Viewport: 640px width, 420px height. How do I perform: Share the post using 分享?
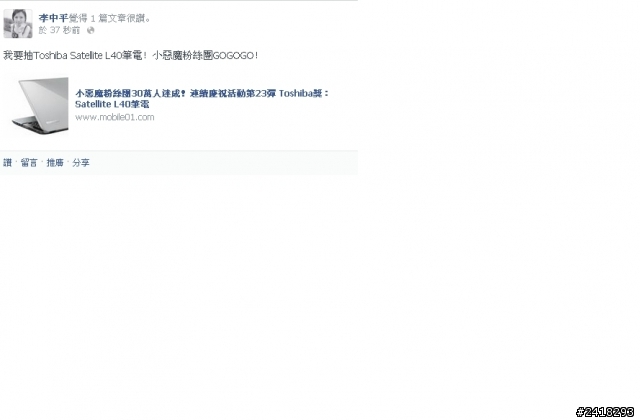pyautogui.click(x=81, y=163)
